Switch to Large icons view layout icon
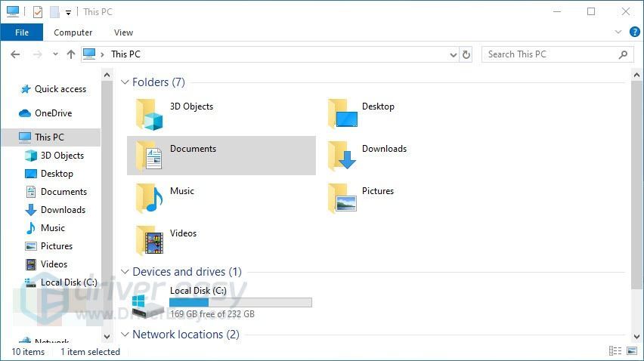This screenshot has height=361, width=644. (x=632, y=350)
